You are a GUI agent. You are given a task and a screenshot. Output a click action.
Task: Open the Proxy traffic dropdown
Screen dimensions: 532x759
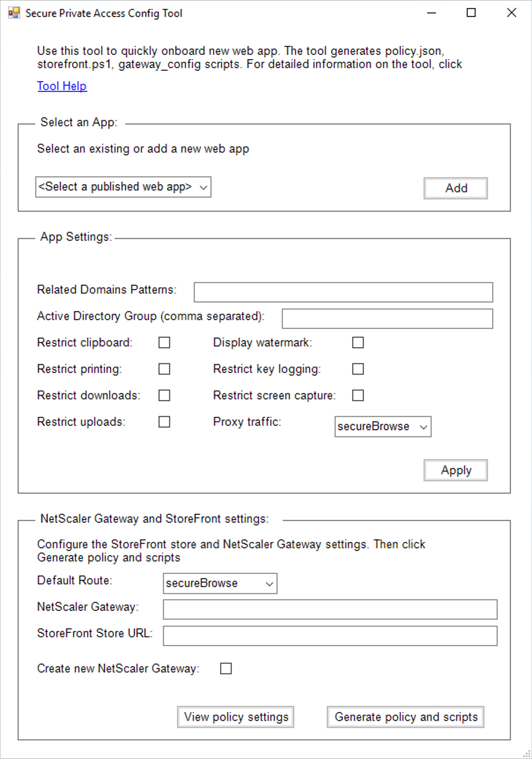(383, 427)
